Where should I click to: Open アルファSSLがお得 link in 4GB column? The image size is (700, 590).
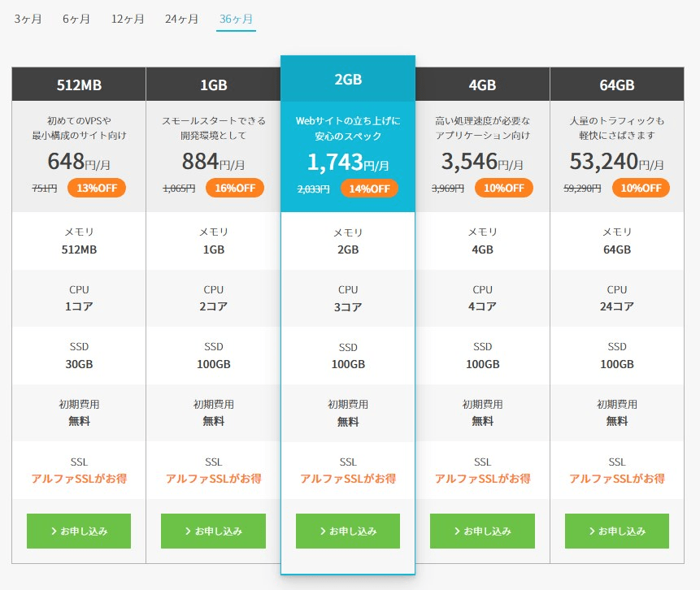(x=483, y=479)
